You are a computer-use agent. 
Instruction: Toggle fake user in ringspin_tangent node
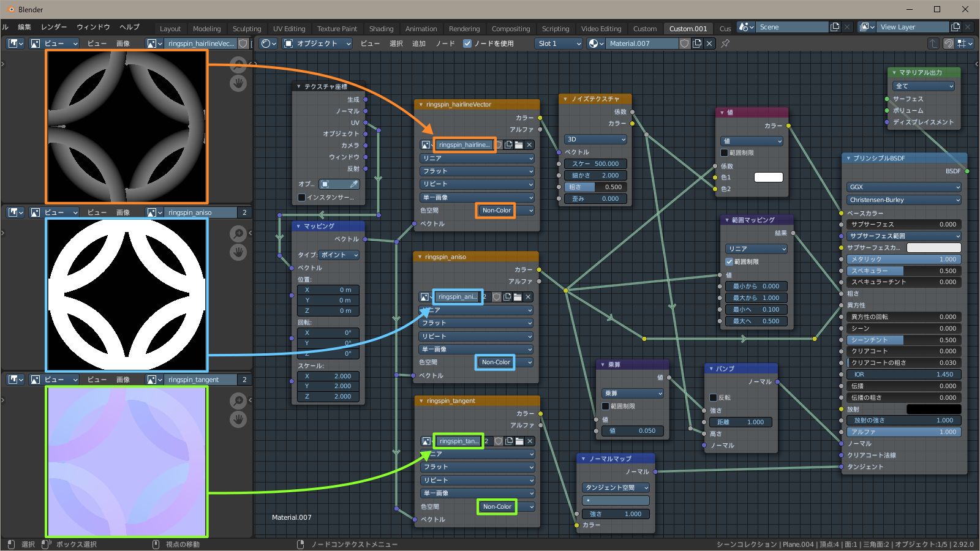tap(499, 441)
